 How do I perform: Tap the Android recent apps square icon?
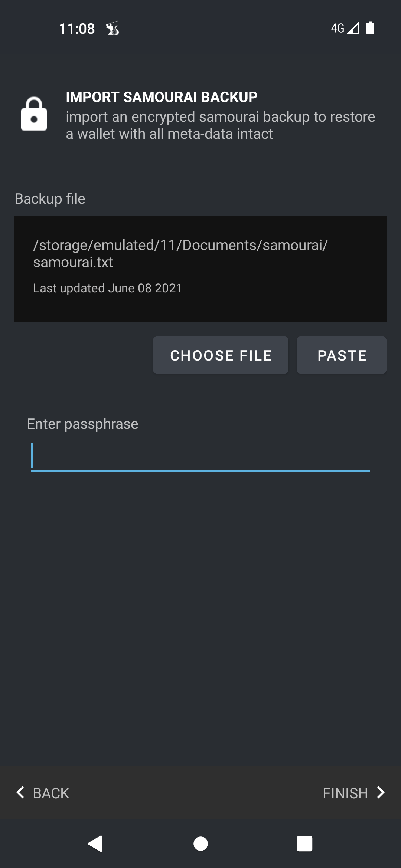tap(304, 844)
